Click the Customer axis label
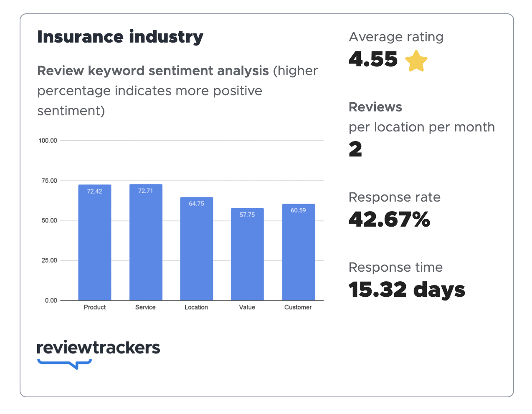The image size is (532, 414). point(298,307)
